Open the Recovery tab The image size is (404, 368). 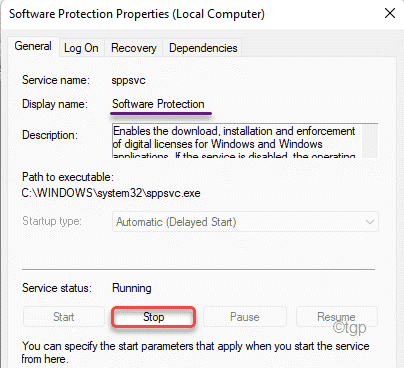pos(134,48)
